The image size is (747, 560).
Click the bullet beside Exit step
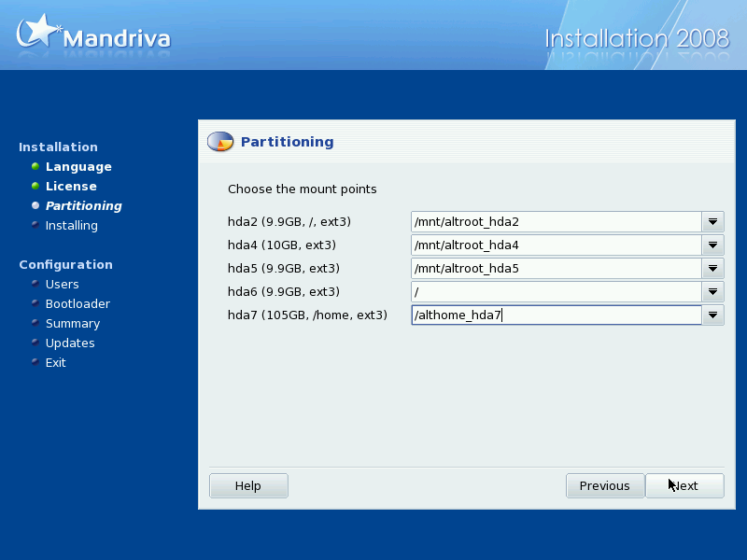pyautogui.click(x=35, y=361)
